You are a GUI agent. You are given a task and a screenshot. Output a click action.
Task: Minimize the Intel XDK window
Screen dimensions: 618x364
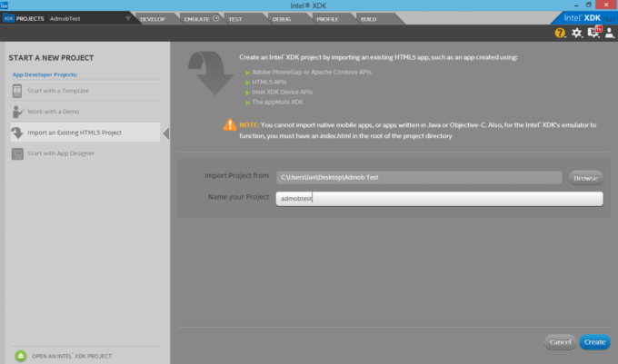pyautogui.click(x=576, y=5)
